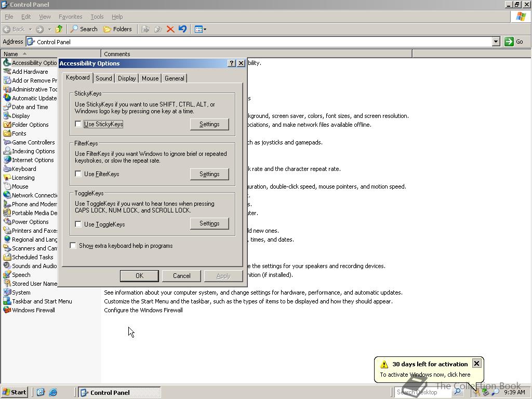The image size is (532, 399).
Task: Open the Favorites menu
Action: coord(70,17)
